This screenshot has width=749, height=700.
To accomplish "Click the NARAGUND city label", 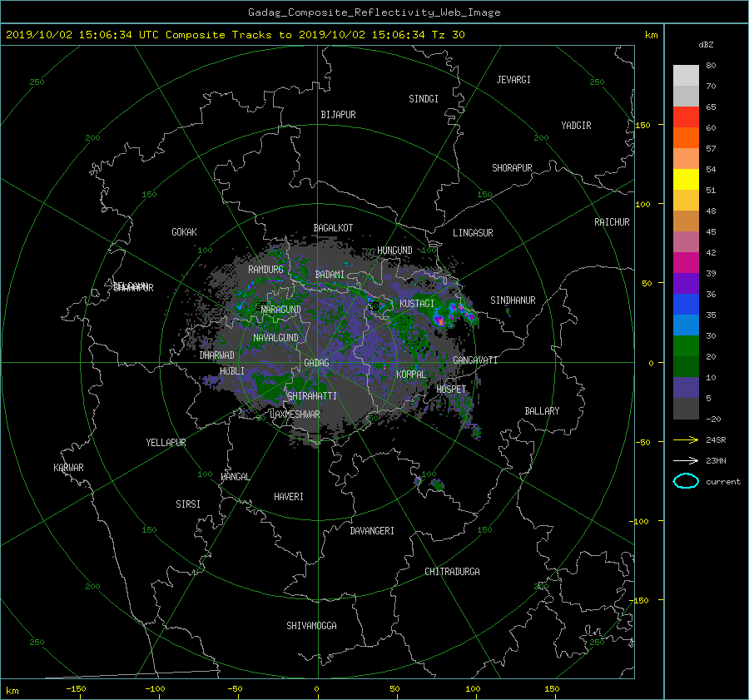I will coord(281,310).
